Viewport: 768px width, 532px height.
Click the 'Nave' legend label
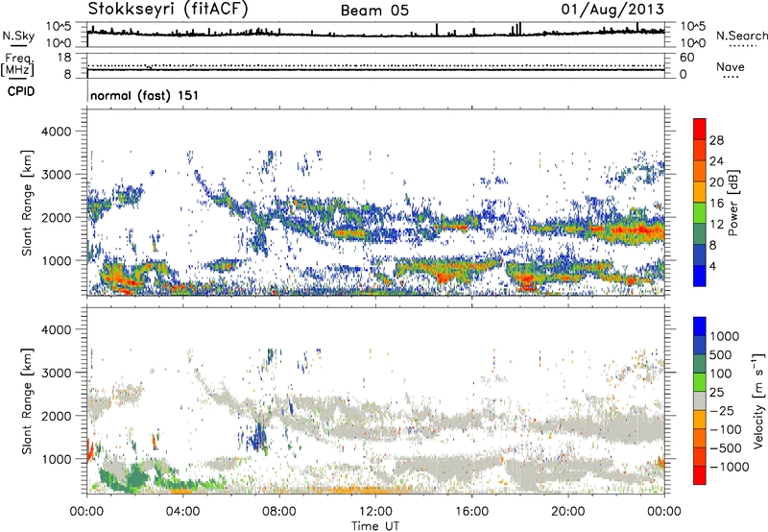click(x=731, y=66)
